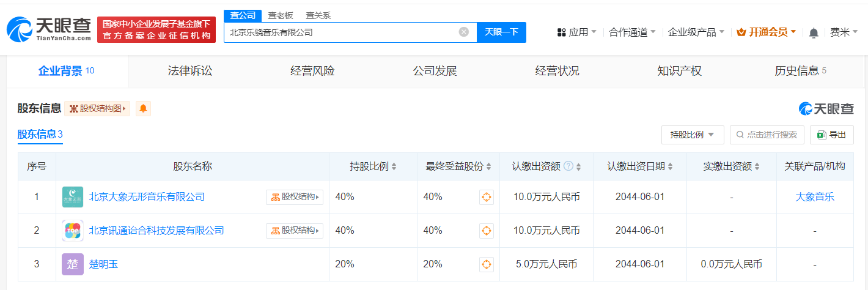Click the TianYanCha logo

[x=49, y=29]
